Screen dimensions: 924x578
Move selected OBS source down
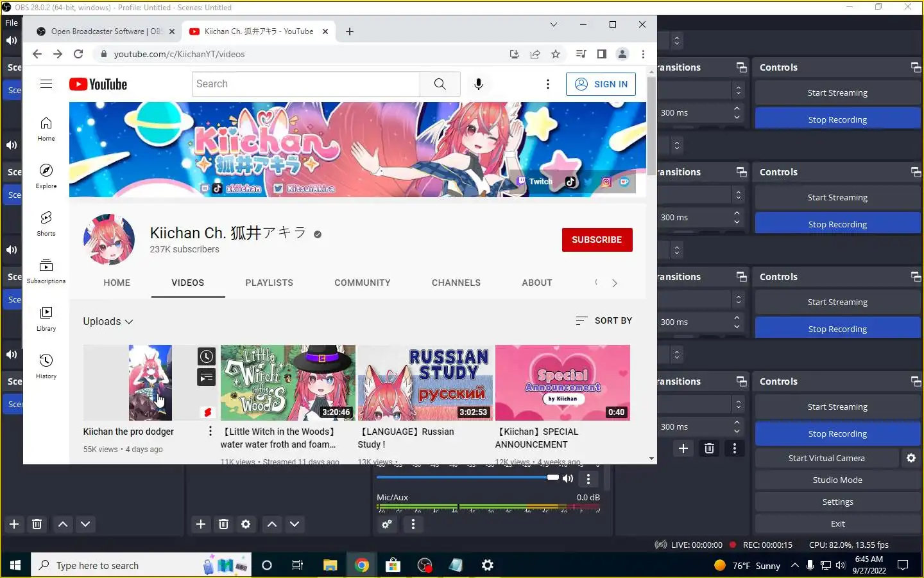(x=295, y=524)
